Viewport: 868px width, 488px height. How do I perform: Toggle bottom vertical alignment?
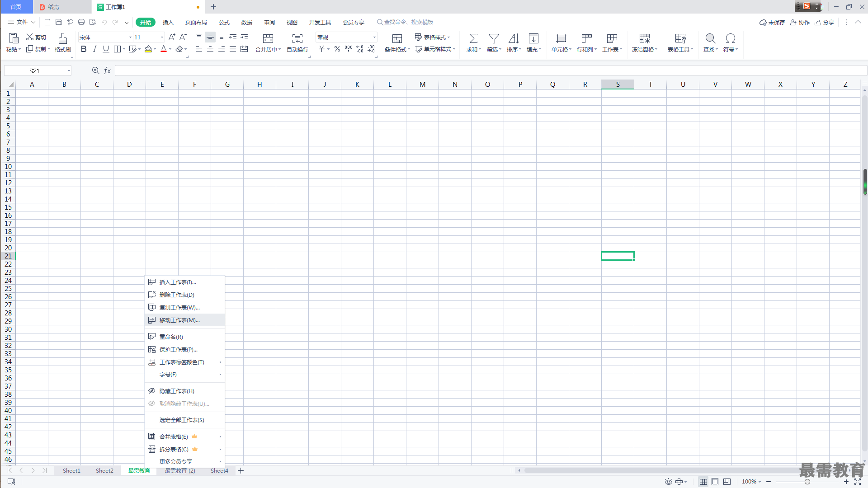point(222,37)
